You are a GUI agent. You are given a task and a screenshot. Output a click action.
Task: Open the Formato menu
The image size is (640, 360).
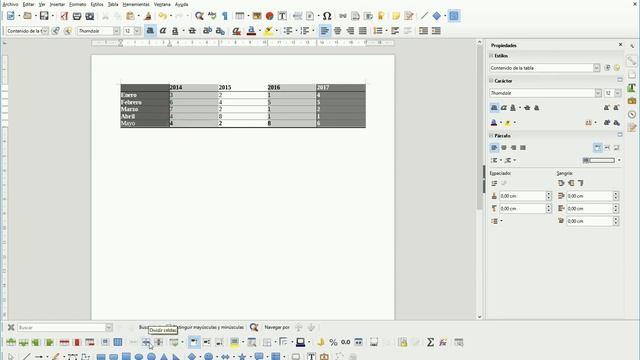[x=78, y=4]
